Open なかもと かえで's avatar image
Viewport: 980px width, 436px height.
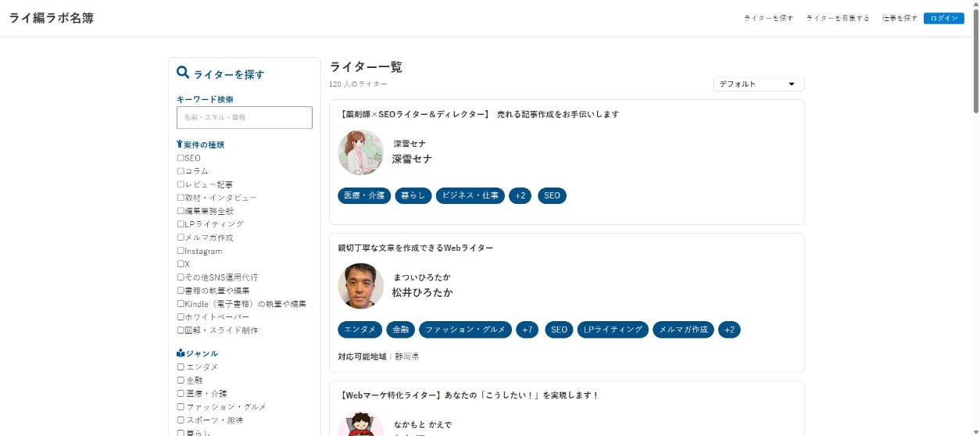click(360, 424)
